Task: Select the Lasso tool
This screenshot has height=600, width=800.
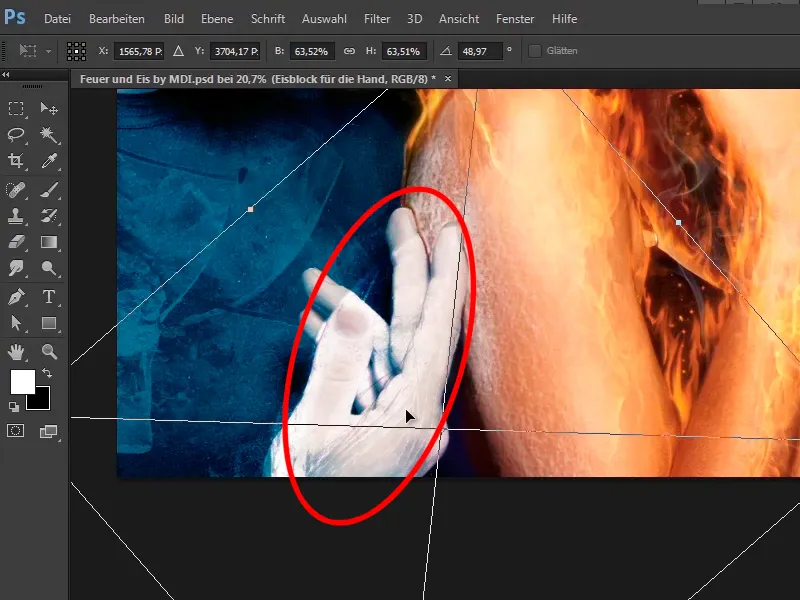Action: [16, 135]
